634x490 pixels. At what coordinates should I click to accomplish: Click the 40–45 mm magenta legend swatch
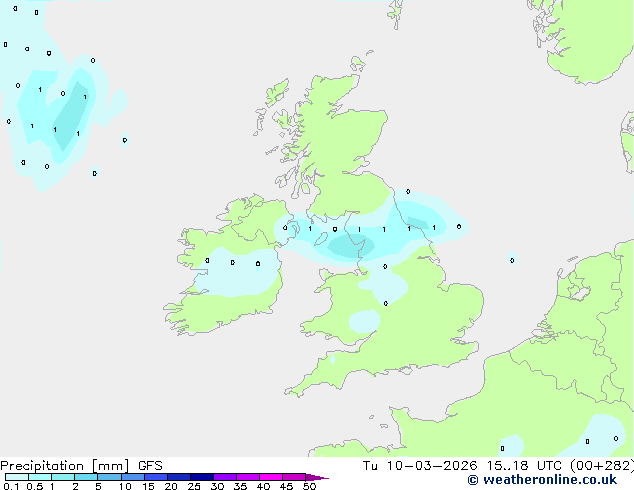tap(271, 477)
